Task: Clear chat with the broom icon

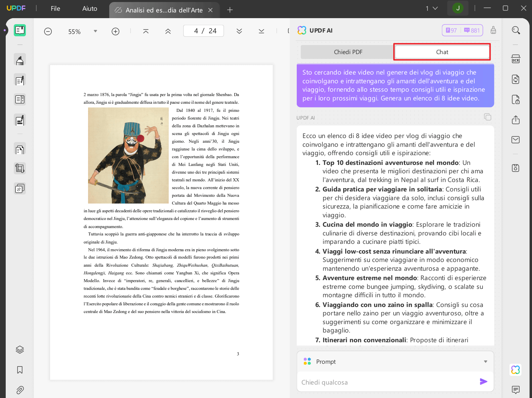Action: 493,30
